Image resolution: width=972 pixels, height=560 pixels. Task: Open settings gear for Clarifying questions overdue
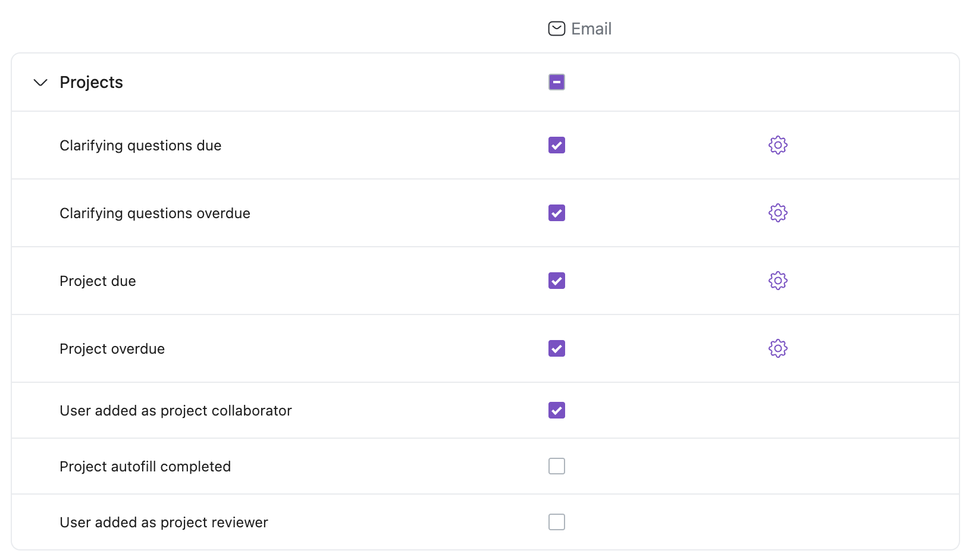pyautogui.click(x=777, y=213)
